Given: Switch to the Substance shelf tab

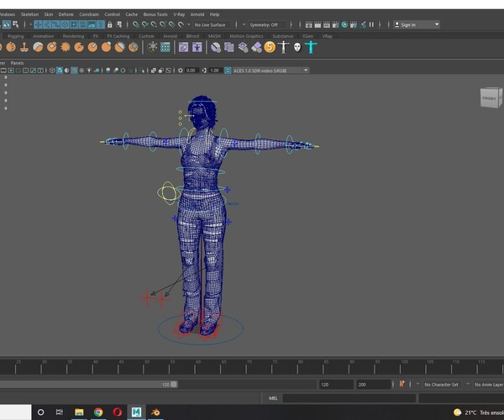Looking at the screenshot, I should 283,36.
